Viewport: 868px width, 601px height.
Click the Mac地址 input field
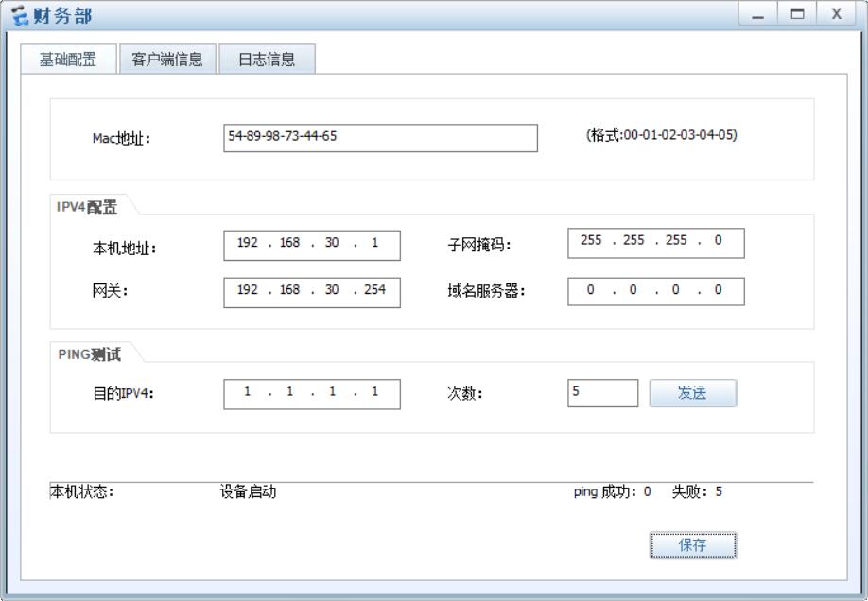point(380,138)
